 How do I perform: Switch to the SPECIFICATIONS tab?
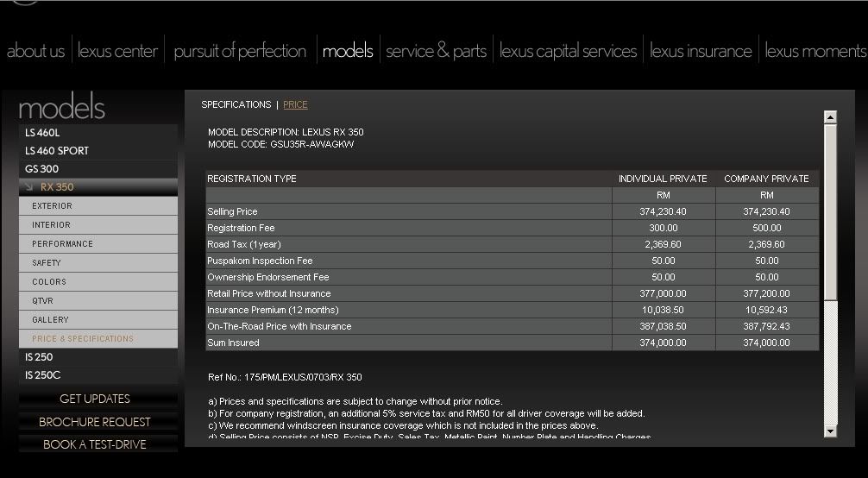tap(236, 105)
